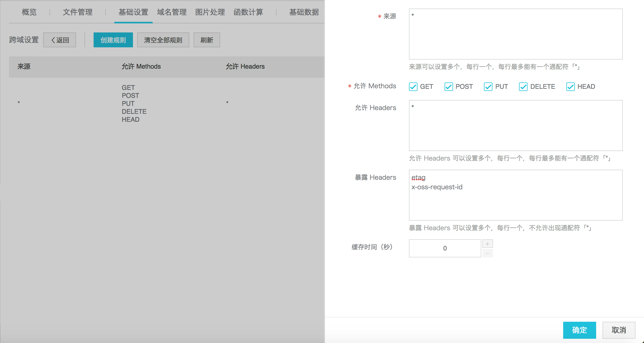Disable the HEAD method checkbox
The width and height of the screenshot is (644, 343).
pyautogui.click(x=570, y=87)
